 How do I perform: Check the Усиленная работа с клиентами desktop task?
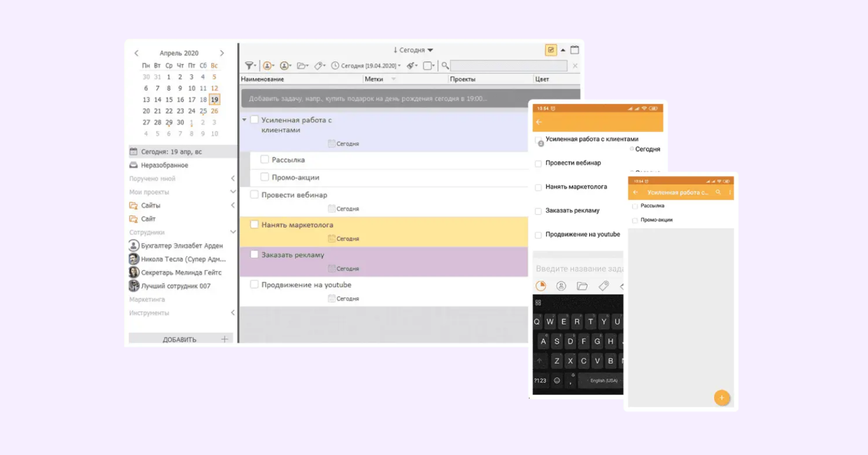tap(254, 120)
